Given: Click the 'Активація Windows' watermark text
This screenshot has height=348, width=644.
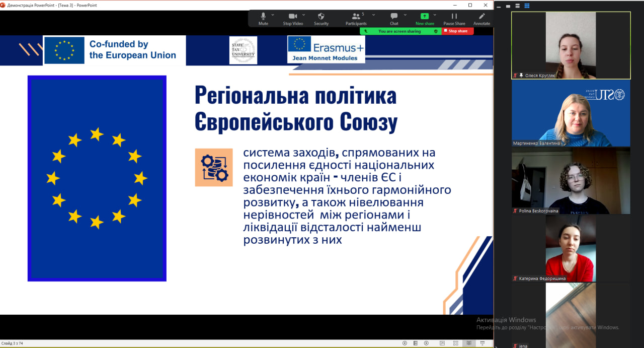Looking at the screenshot, I should pos(506,320).
